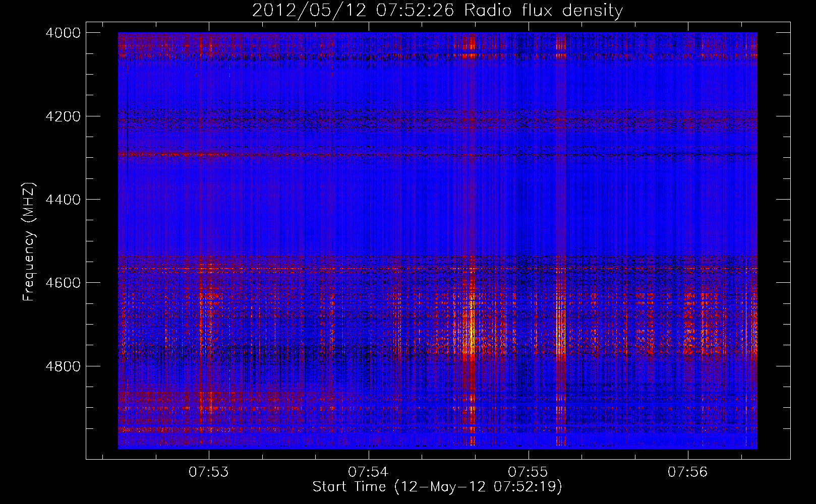Click the 07:56 time tick label
Viewport: 816px width, 504px height.
688,472
